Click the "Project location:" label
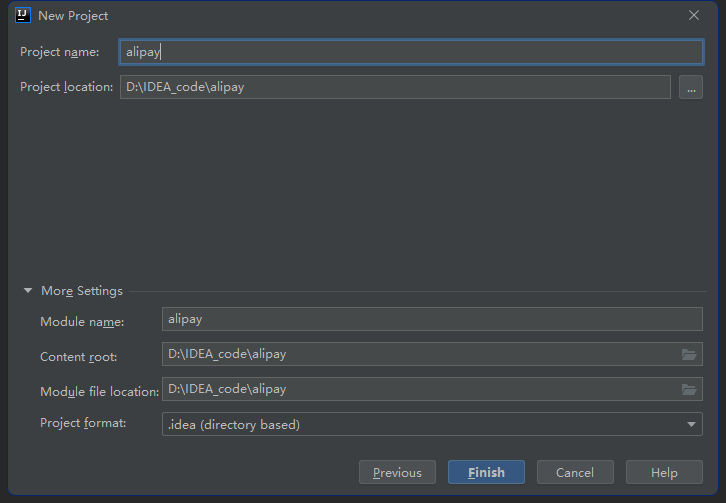Viewport: 726px width, 503px height. (x=67, y=87)
